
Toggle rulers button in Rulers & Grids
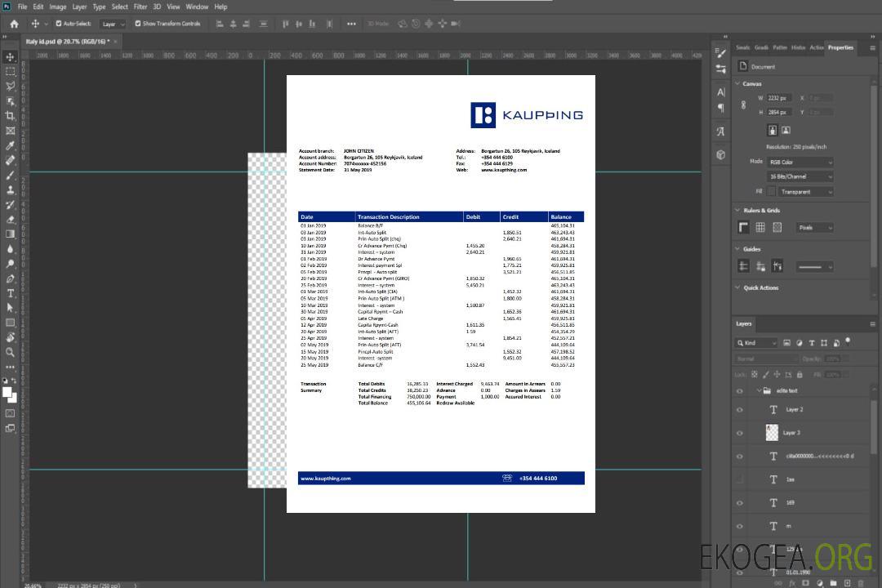744,227
